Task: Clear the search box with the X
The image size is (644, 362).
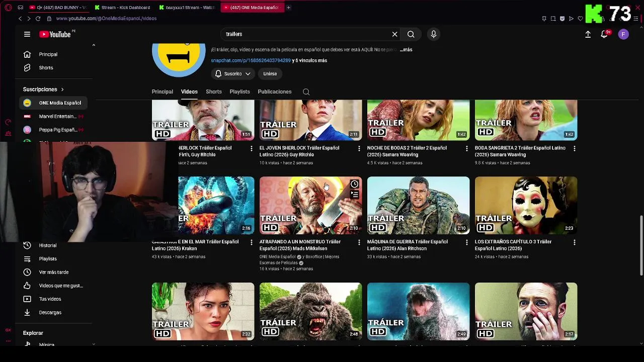Action: tap(394, 34)
